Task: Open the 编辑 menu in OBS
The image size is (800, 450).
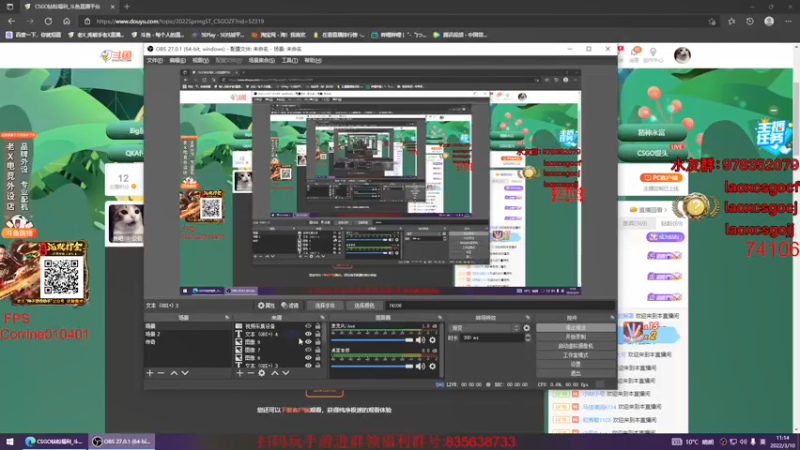Action: point(177,60)
